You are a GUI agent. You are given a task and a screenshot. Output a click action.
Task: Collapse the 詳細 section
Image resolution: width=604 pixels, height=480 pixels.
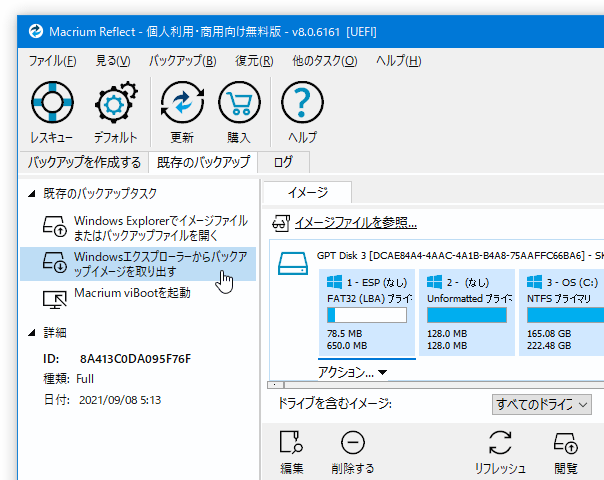32,332
